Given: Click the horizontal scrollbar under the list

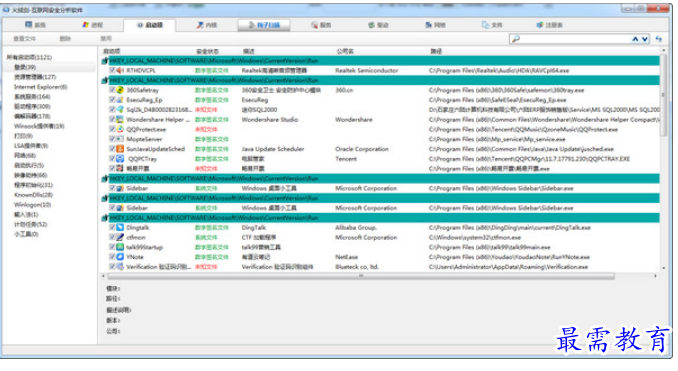Looking at the screenshot, I should coord(361,276).
